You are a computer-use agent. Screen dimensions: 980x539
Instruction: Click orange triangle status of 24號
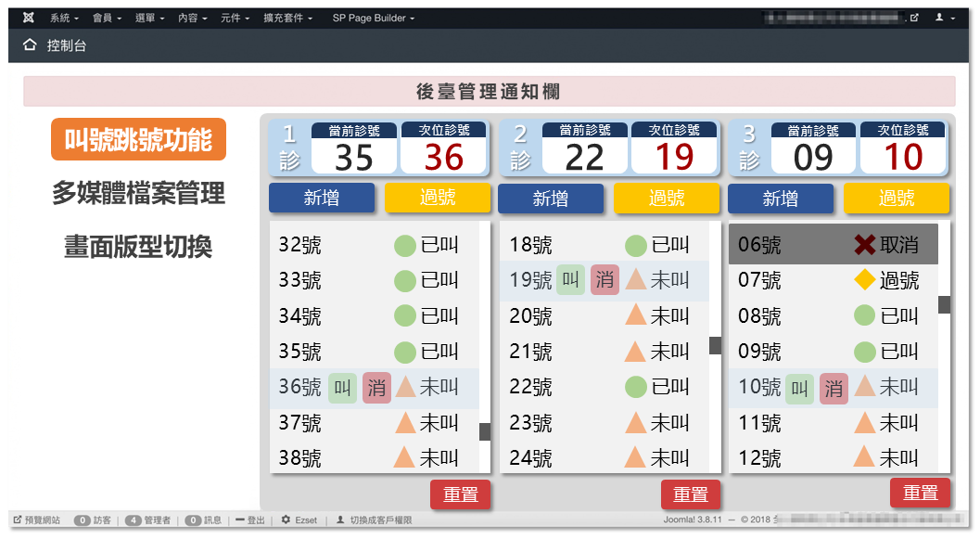(x=635, y=457)
